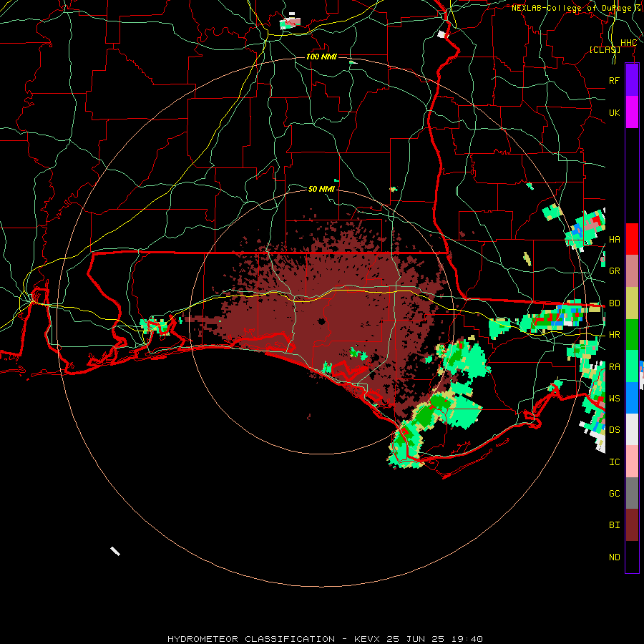The image size is (644, 644).
Task: Click the GR legend label
Action: tap(614, 271)
